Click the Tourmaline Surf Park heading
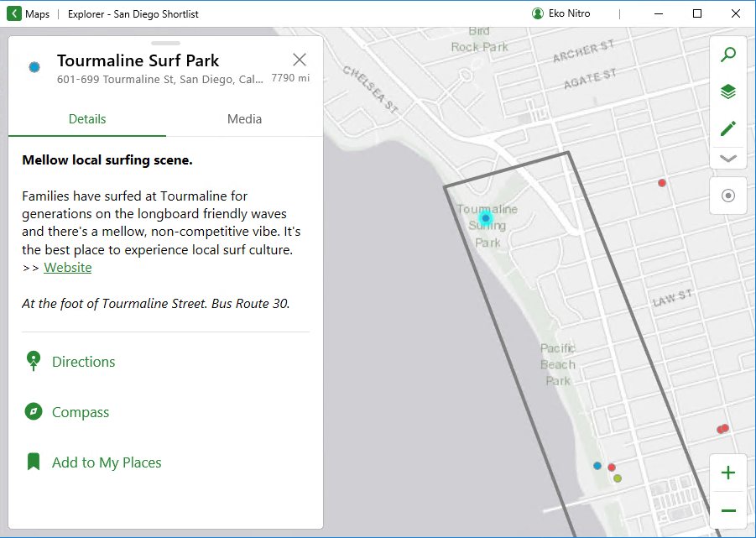756x538 pixels. click(x=138, y=60)
